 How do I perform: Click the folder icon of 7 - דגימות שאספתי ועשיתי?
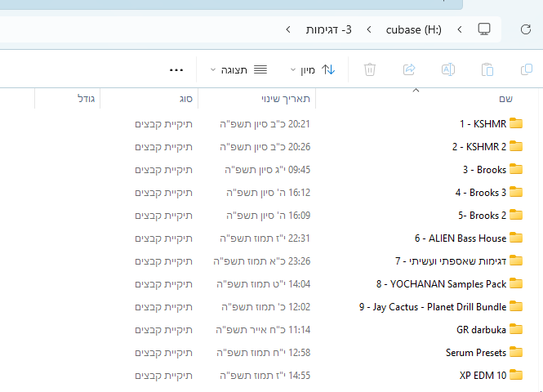tap(516, 261)
